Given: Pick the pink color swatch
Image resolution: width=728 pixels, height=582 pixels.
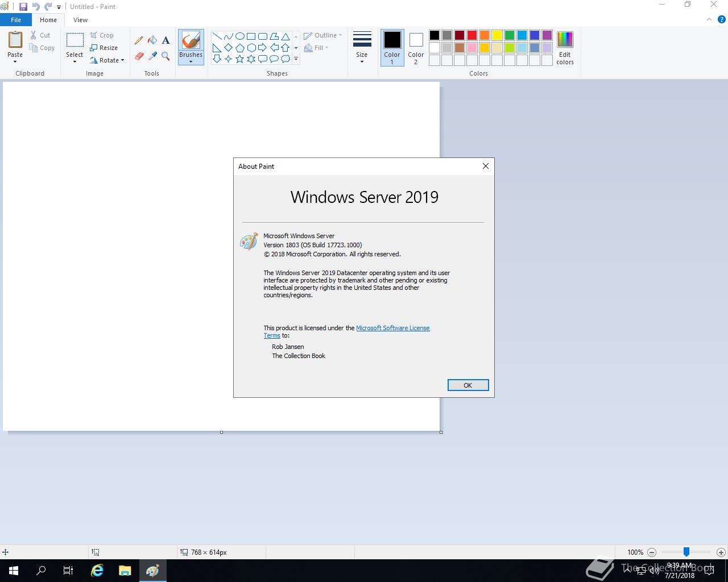Looking at the screenshot, I should click(472, 48).
